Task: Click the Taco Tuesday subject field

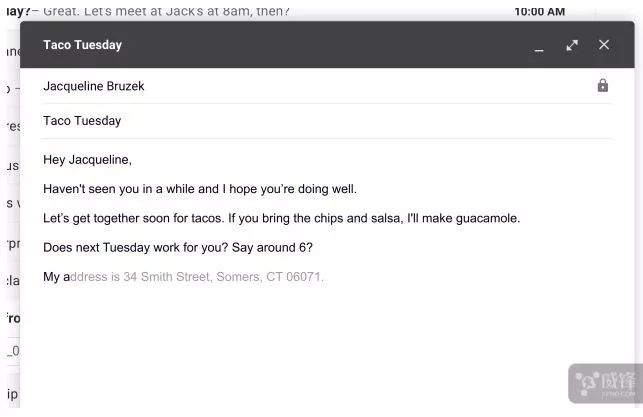Action: [x=82, y=121]
